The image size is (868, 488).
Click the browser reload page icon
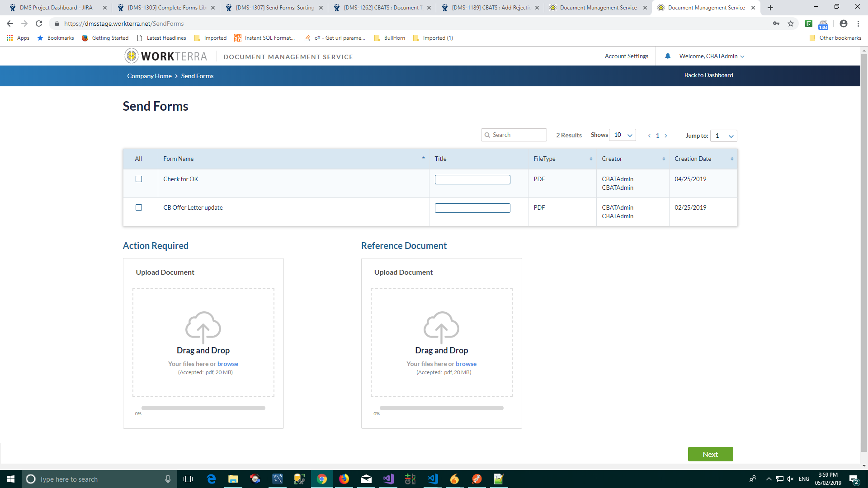pyautogui.click(x=39, y=23)
